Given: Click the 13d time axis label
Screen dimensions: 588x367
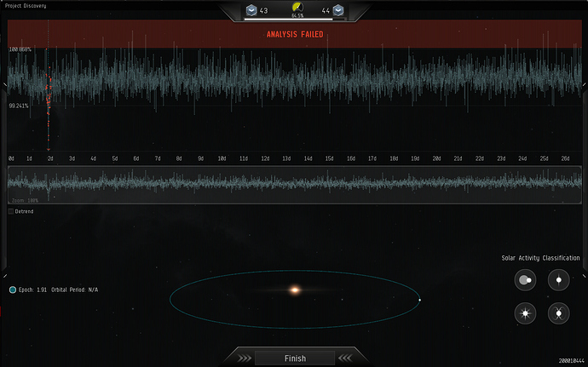Looking at the screenshot, I should click(x=286, y=158).
